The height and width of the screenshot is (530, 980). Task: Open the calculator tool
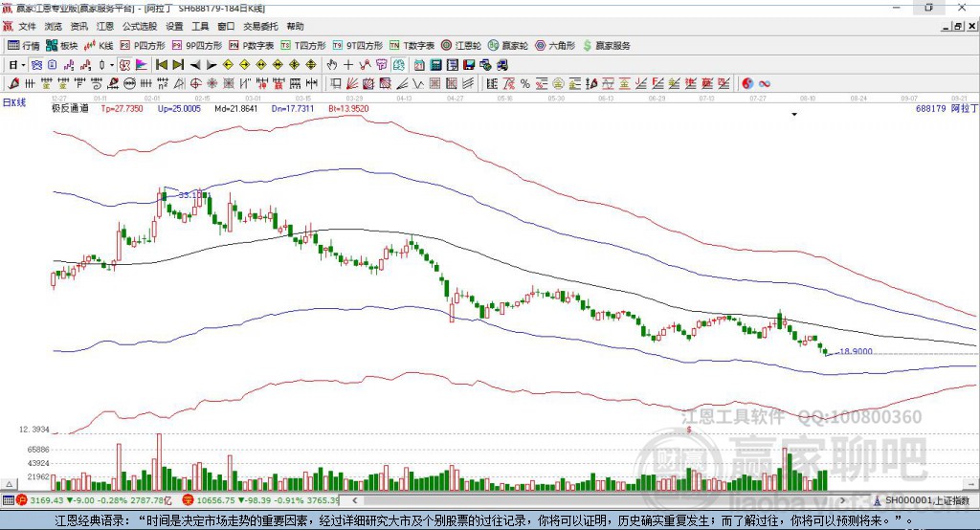[x=435, y=65]
